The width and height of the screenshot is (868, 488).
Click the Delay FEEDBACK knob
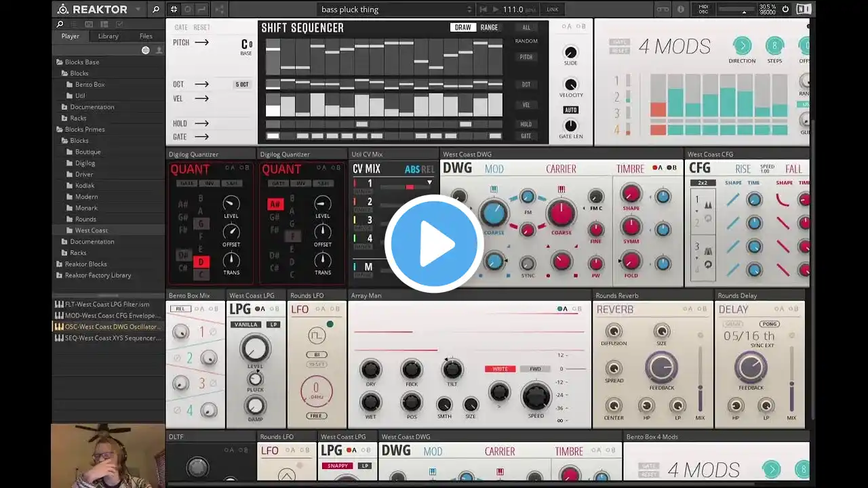[751, 368]
